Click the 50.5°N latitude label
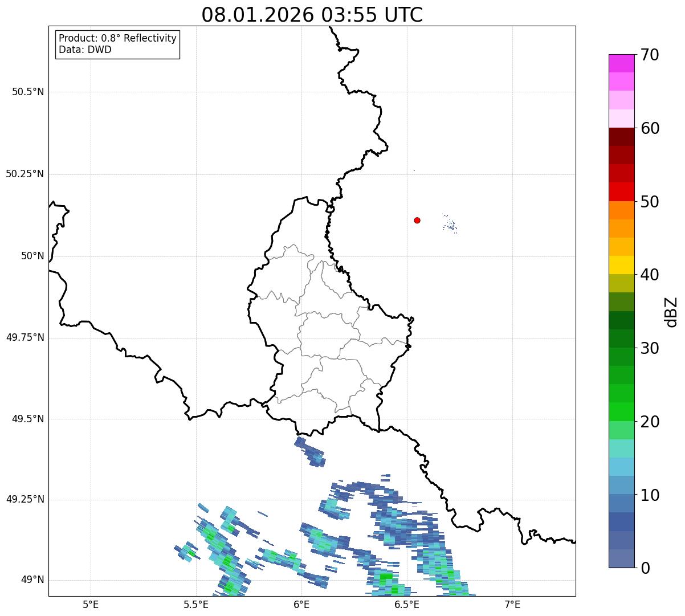 click(x=28, y=92)
